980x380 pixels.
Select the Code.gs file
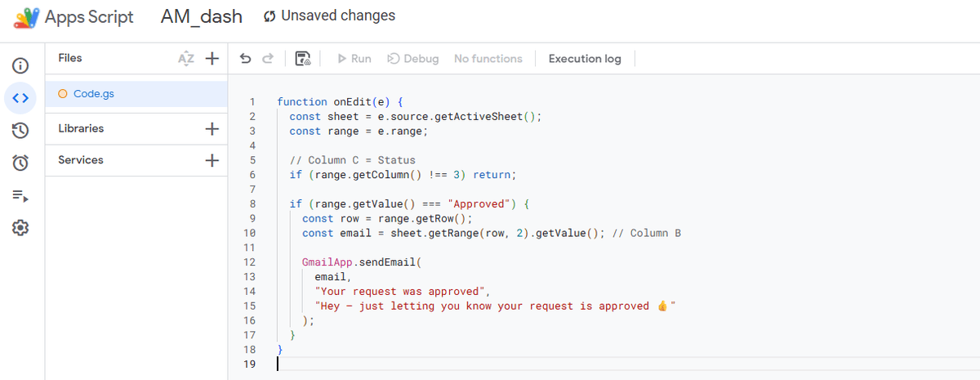click(x=93, y=94)
